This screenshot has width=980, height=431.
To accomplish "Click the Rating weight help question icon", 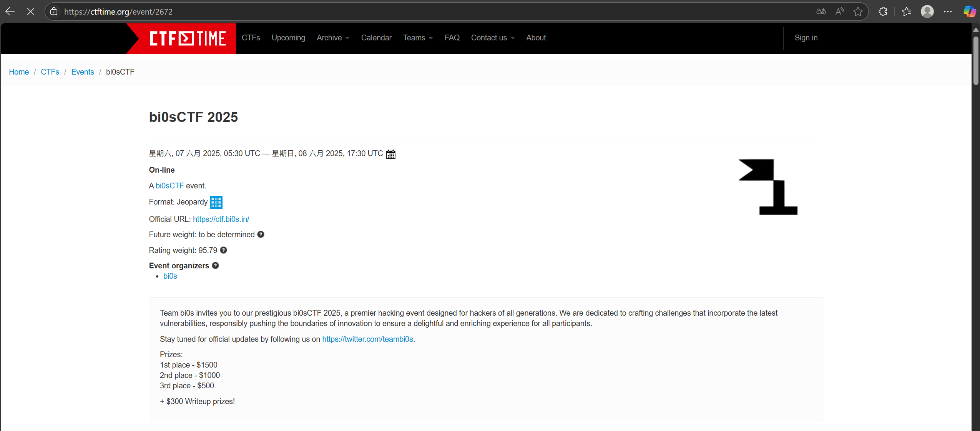I will pyautogui.click(x=223, y=250).
